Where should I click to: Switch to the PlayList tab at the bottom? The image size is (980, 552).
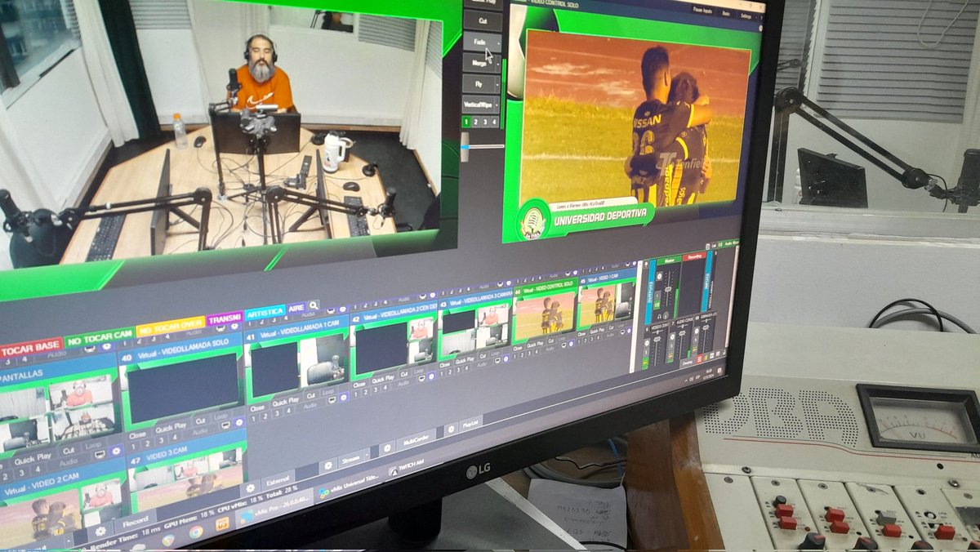coord(471,424)
